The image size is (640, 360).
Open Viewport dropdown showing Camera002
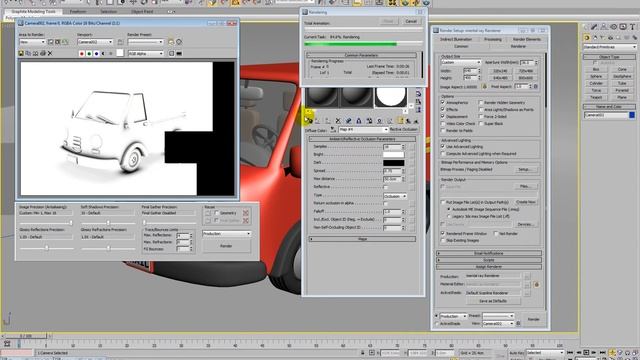pos(95,42)
